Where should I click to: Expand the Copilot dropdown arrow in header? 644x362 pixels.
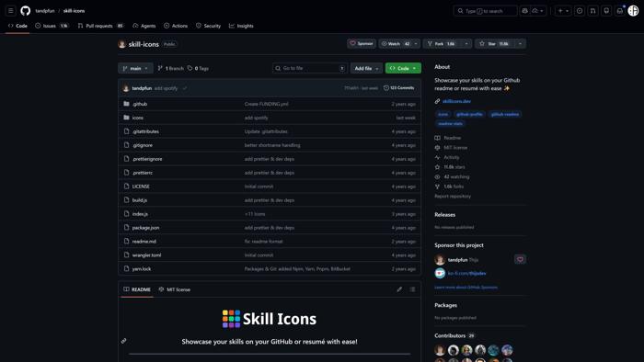tap(541, 11)
